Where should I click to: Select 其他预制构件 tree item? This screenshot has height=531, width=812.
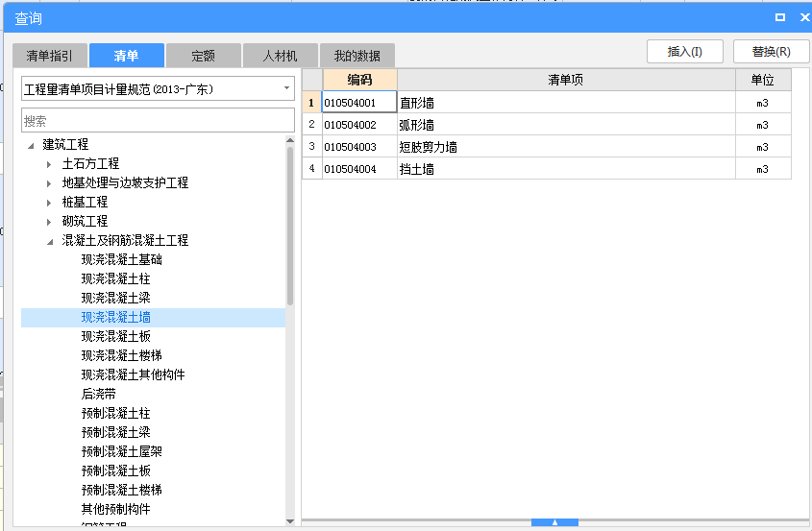[x=116, y=509]
